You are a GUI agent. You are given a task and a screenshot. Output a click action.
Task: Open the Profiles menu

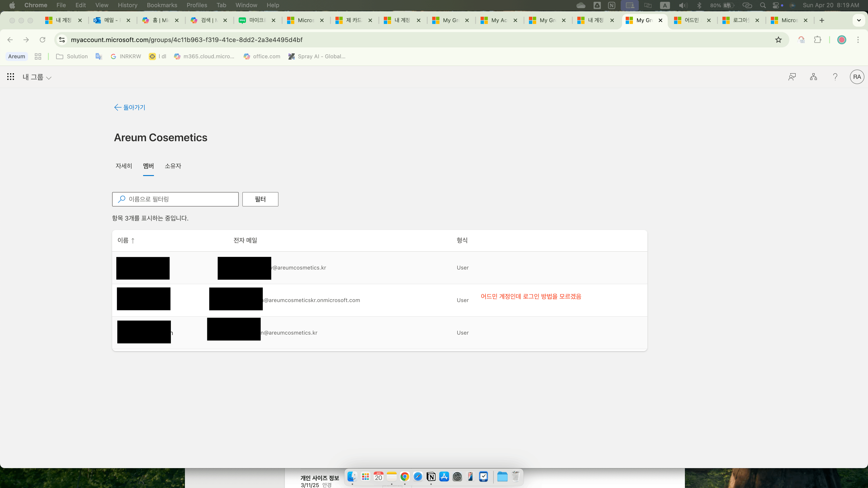[197, 5]
